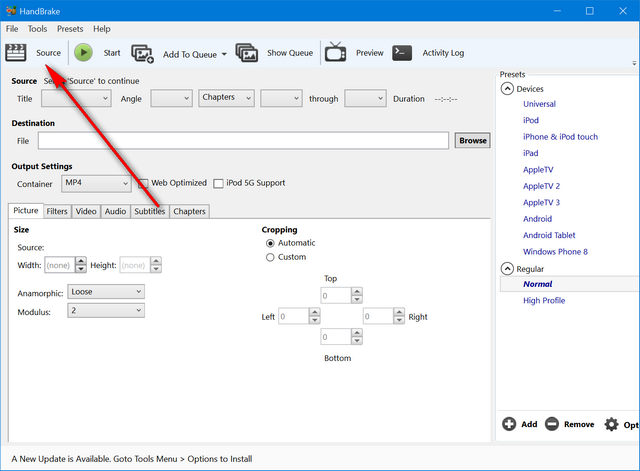The image size is (640, 471).
Task: Select the High Profile preset
Action: [x=544, y=300]
